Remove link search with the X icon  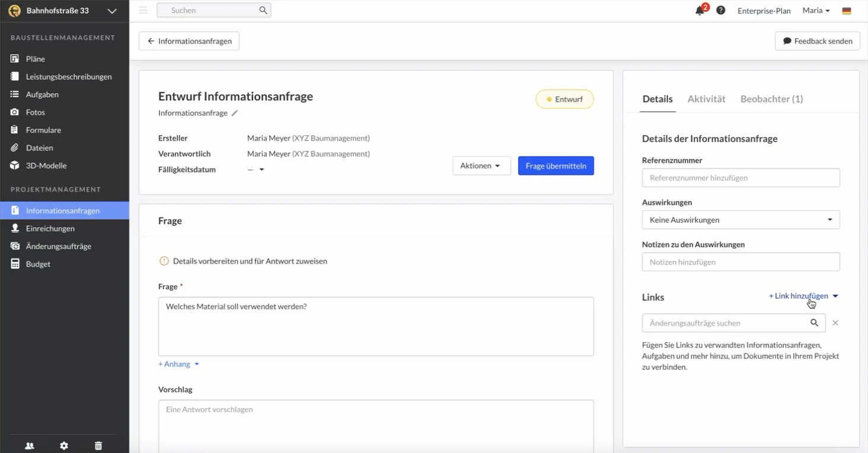pyautogui.click(x=835, y=323)
